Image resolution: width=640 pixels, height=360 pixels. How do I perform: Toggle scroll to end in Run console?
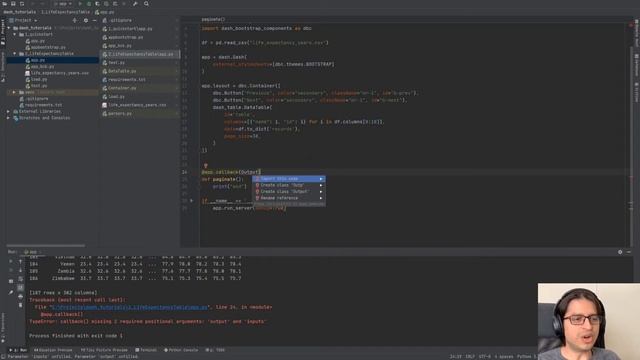click(20, 288)
